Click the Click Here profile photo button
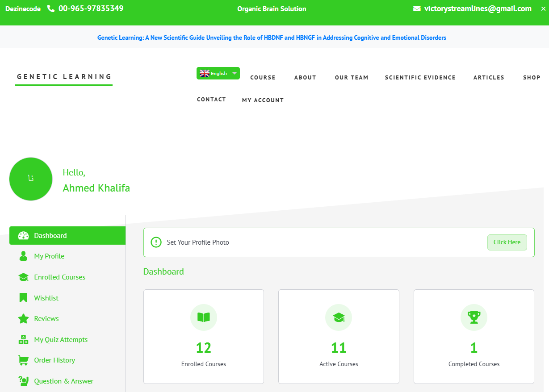 click(x=507, y=242)
